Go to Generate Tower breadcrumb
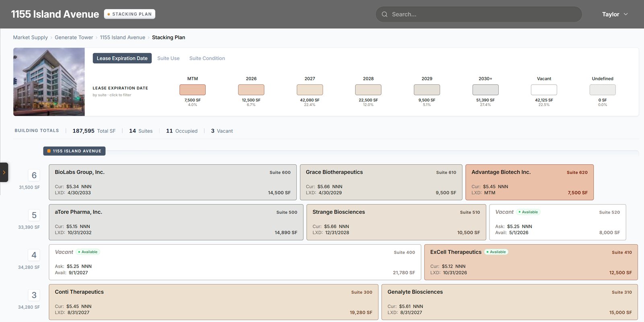This screenshot has height=322, width=644. pyautogui.click(x=74, y=37)
